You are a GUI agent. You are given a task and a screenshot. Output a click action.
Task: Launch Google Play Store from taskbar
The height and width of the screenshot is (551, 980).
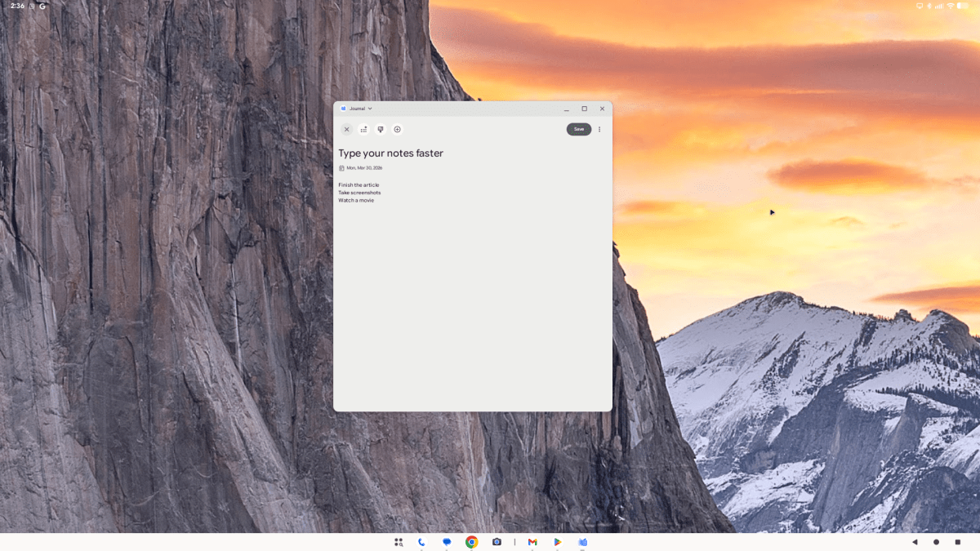[558, 542]
